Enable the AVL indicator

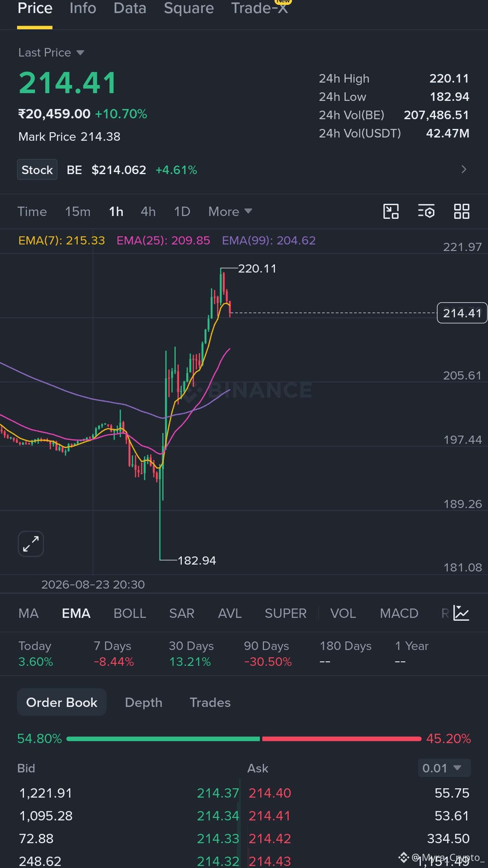click(230, 613)
